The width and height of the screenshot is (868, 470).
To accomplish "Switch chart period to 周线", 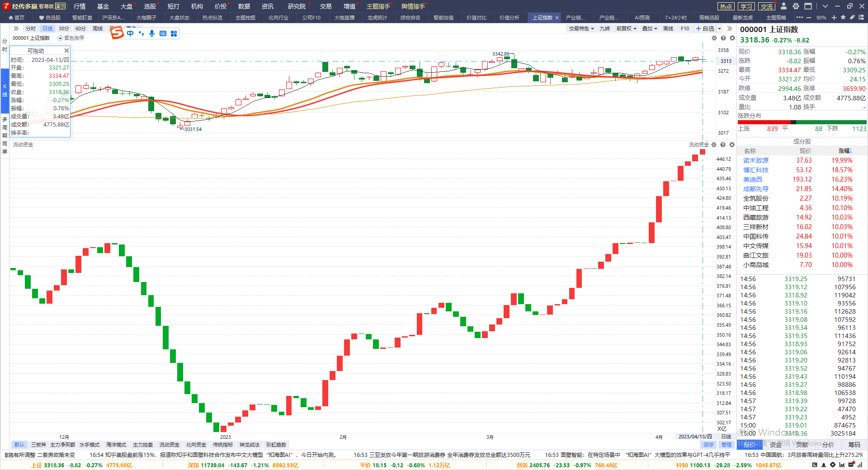I will click(x=98, y=28).
